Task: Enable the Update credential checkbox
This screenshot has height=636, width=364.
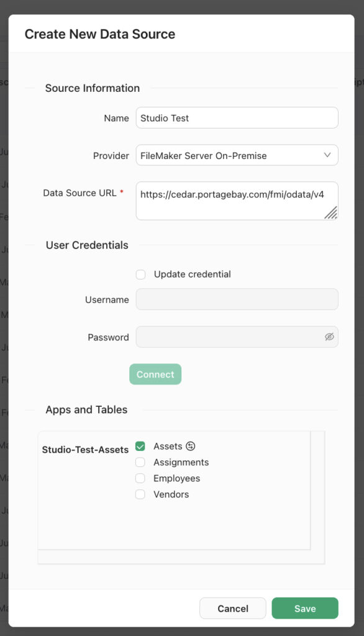Action: [140, 275]
